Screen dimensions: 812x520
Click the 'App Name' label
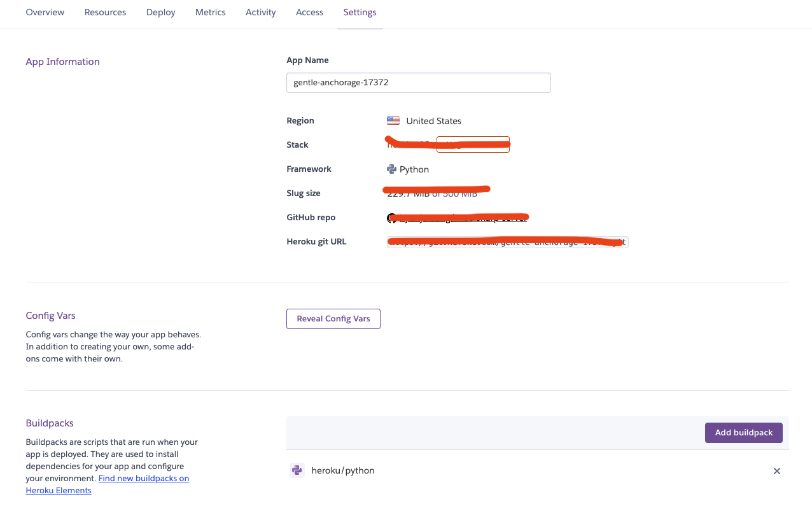(307, 60)
